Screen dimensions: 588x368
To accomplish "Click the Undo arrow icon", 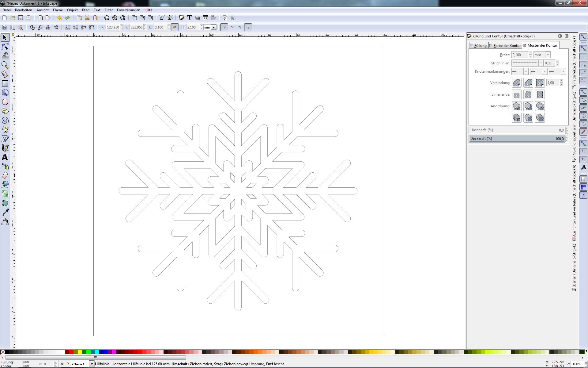I will coord(59,18).
